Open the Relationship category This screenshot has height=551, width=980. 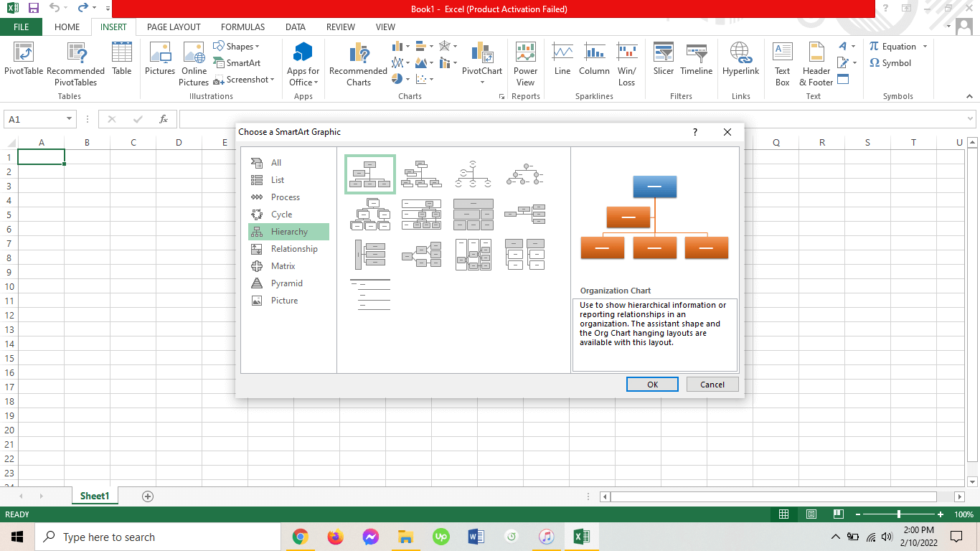click(x=288, y=249)
